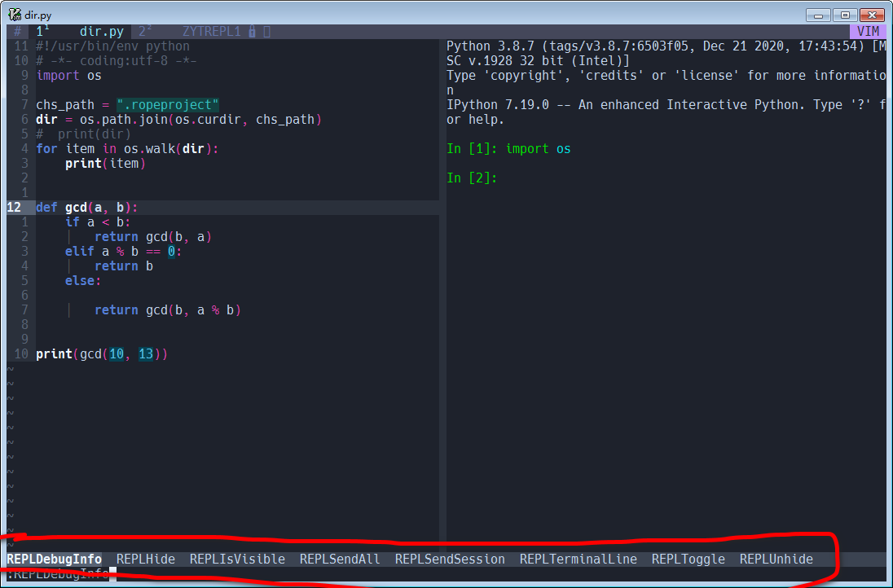893x588 pixels.
Task: Click current line number 12 in gutter
Action: 14,207
